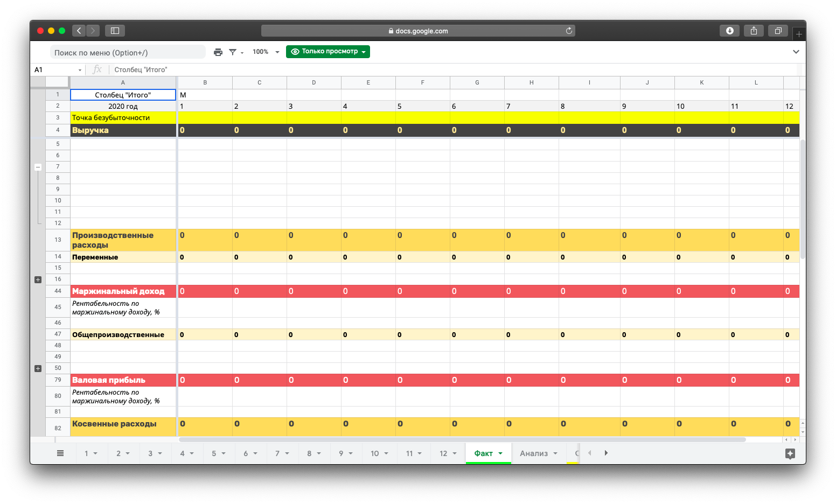Screen dimensions: 836x504
Task: Switch to sheet tab 10
Action: (375, 453)
